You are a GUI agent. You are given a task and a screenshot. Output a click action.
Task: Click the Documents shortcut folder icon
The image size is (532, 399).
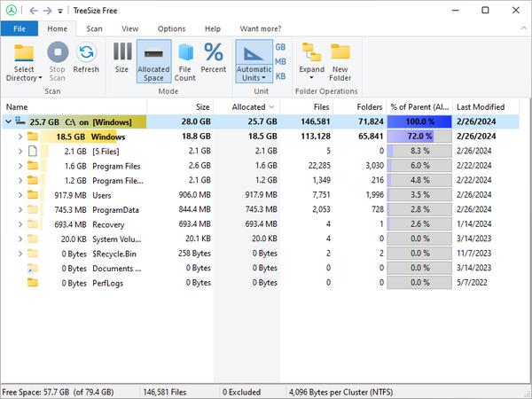pos(33,268)
